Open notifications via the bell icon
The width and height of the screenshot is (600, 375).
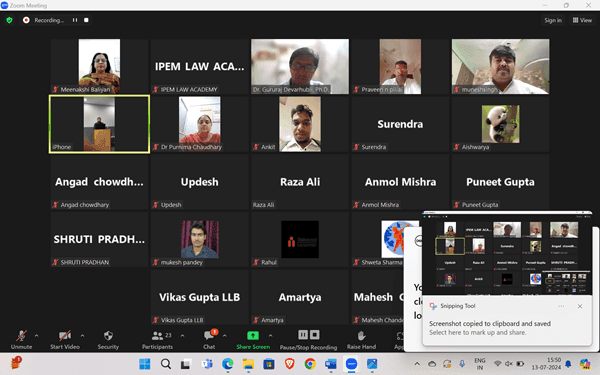click(568, 364)
